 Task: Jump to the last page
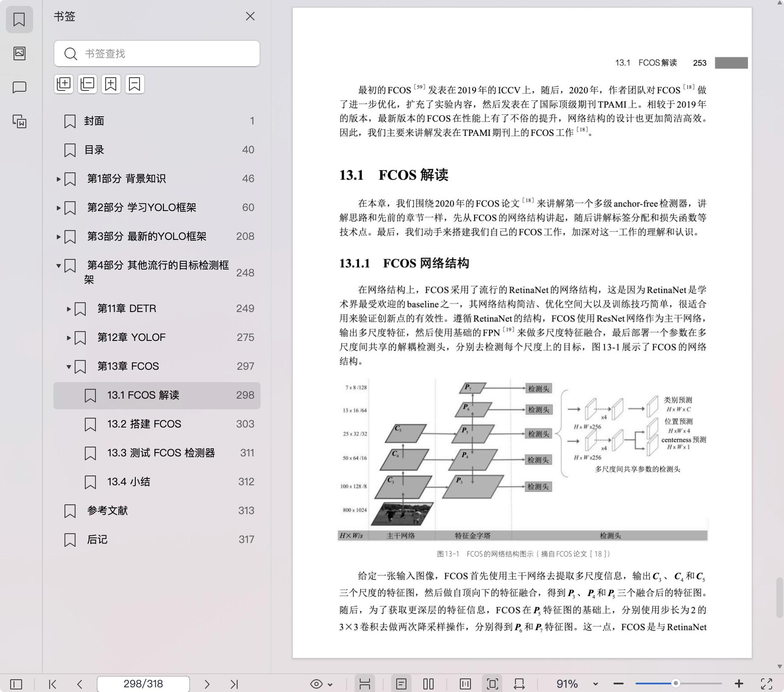(x=234, y=684)
